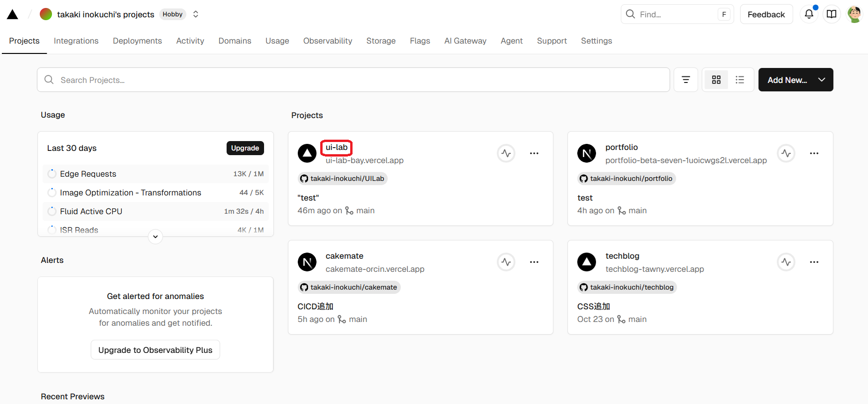868x404 pixels.
Task: View techblog activity pulse icon
Action: (x=786, y=262)
